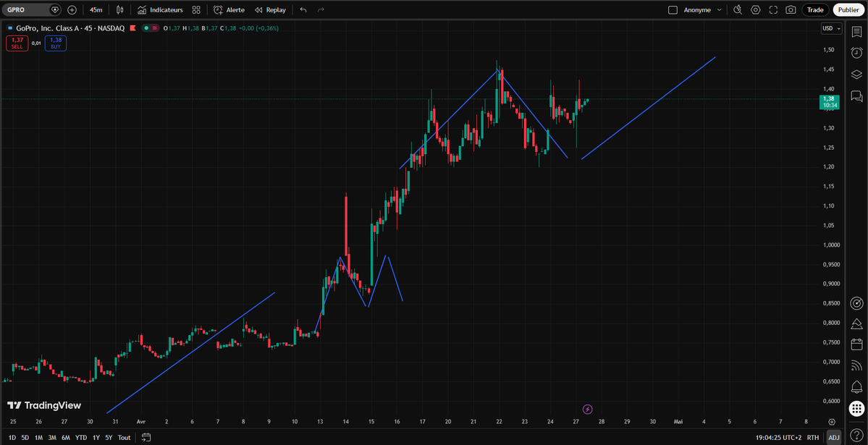Click the spread value 0,01

click(36, 43)
